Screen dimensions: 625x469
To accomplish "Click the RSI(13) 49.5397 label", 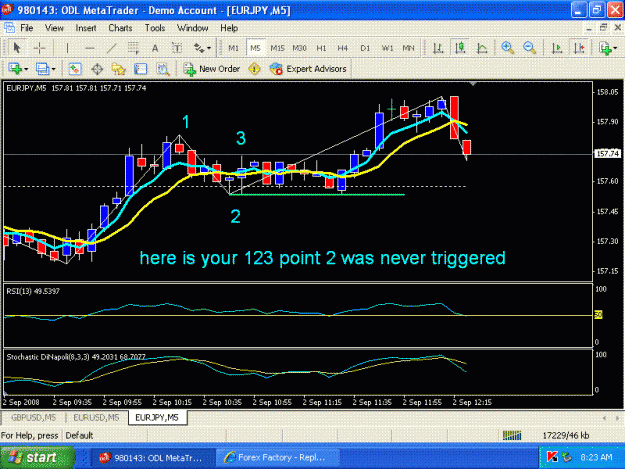I will [33, 291].
